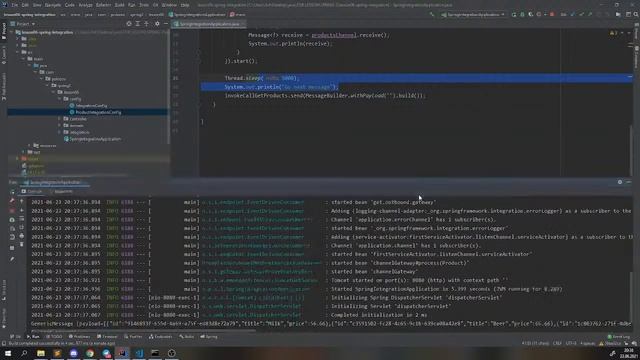Collapse the main folder node
This screenshot has height=360, width=640.
pos(24,59)
